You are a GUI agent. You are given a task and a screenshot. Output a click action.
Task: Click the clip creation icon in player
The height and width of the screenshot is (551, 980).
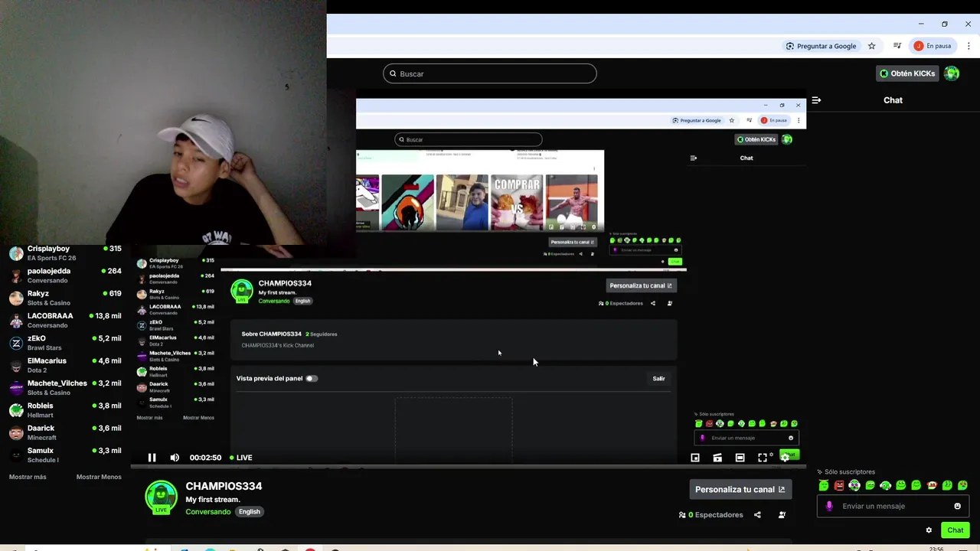[717, 458]
